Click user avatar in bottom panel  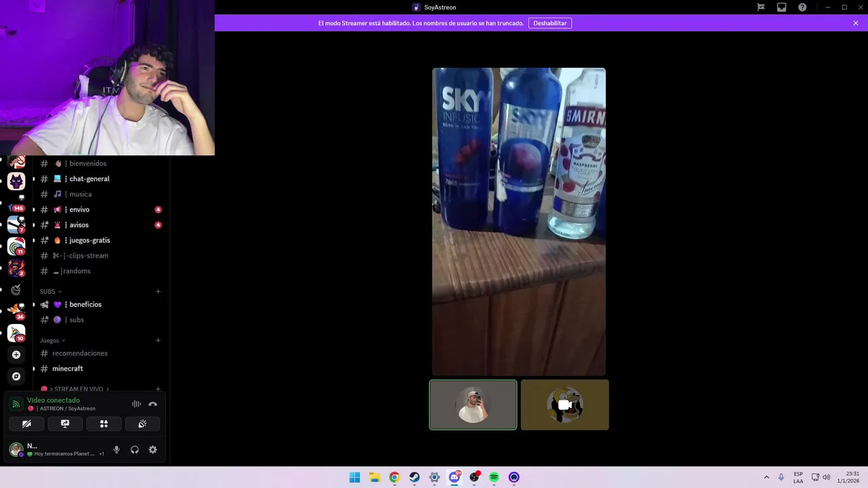click(x=16, y=449)
